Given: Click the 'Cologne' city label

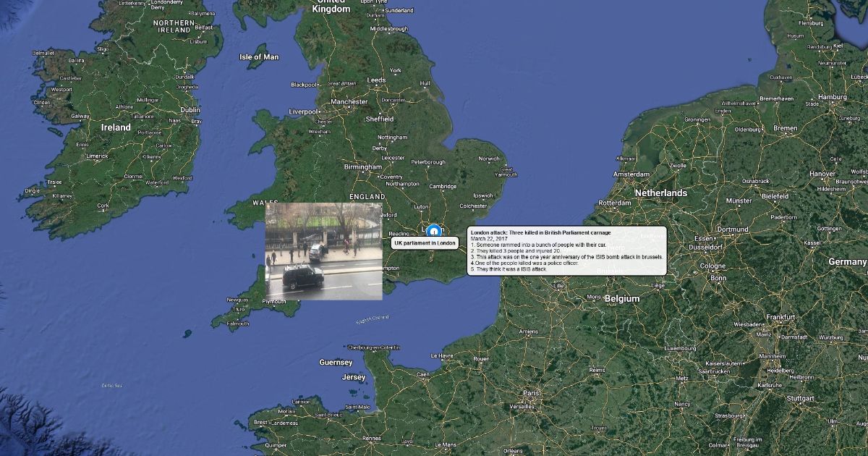Looking at the screenshot, I should [x=714, y=266].
